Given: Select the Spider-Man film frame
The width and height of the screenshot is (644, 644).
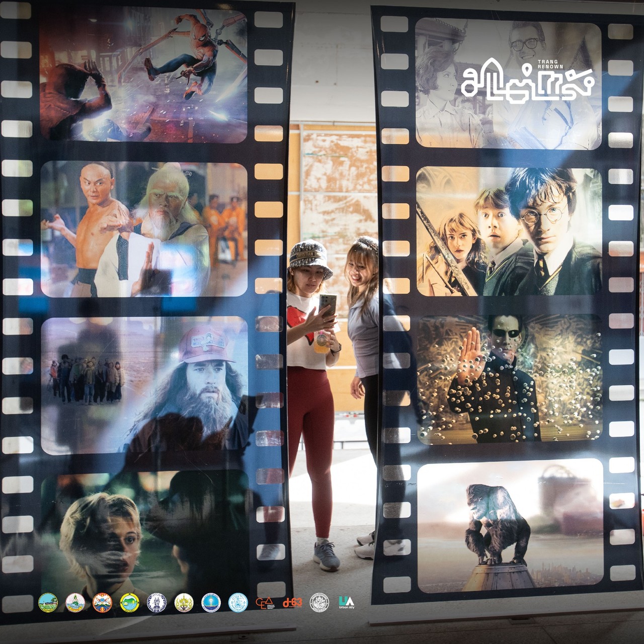Looking at the screenshot, I should click(143, 75).
